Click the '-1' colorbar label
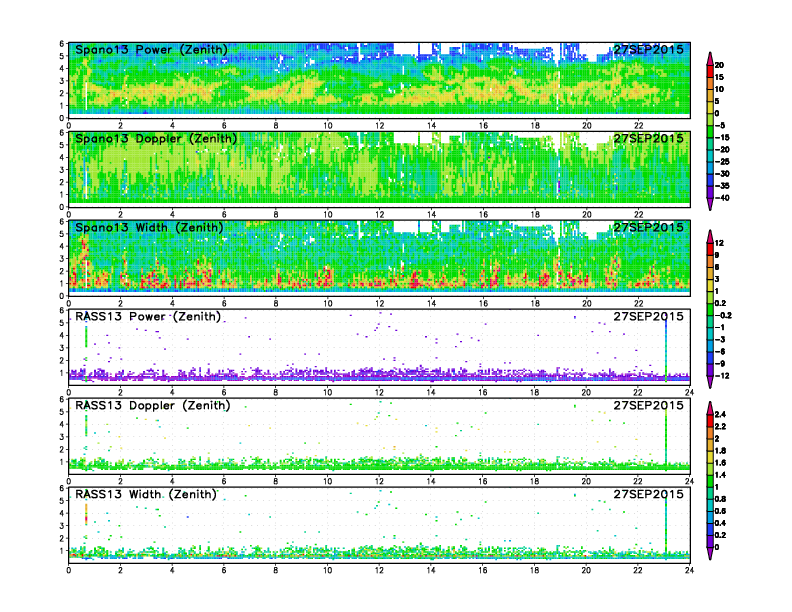 [720, 328]
